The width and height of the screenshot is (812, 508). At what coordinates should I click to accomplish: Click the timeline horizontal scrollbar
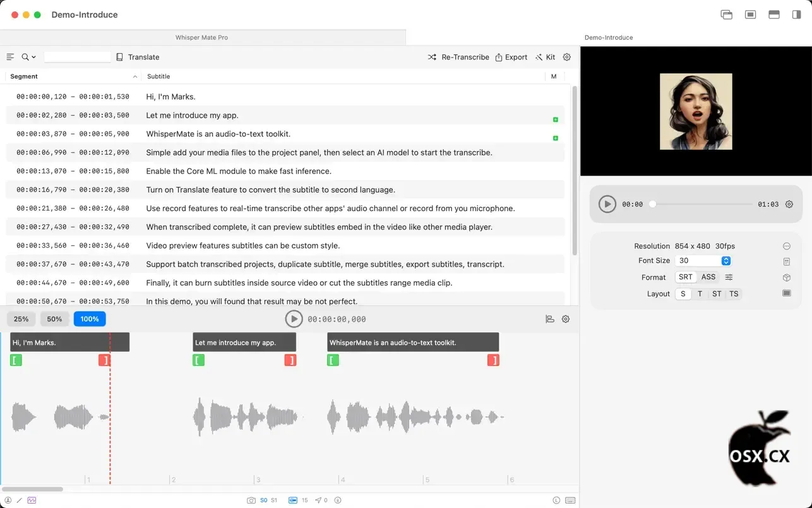[x=32, y=489]
